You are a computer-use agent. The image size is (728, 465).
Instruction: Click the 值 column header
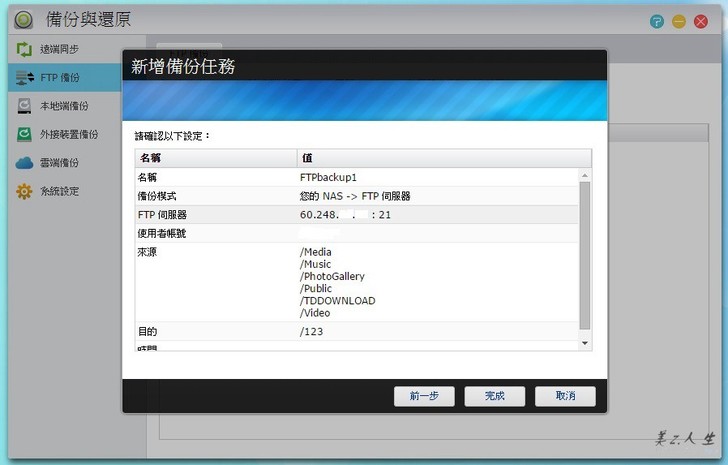(x=444, y=158)
